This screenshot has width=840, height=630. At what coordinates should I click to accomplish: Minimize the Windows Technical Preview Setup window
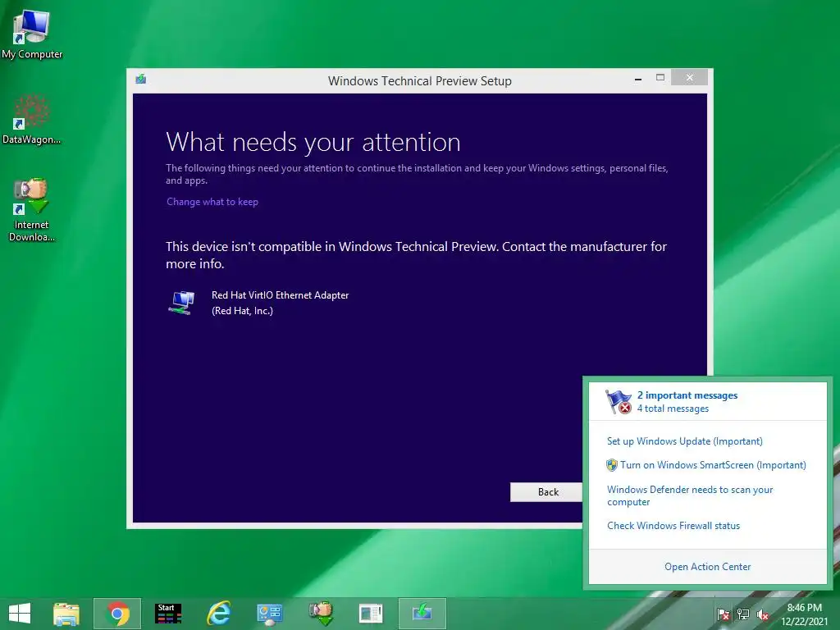coord(638,79)
